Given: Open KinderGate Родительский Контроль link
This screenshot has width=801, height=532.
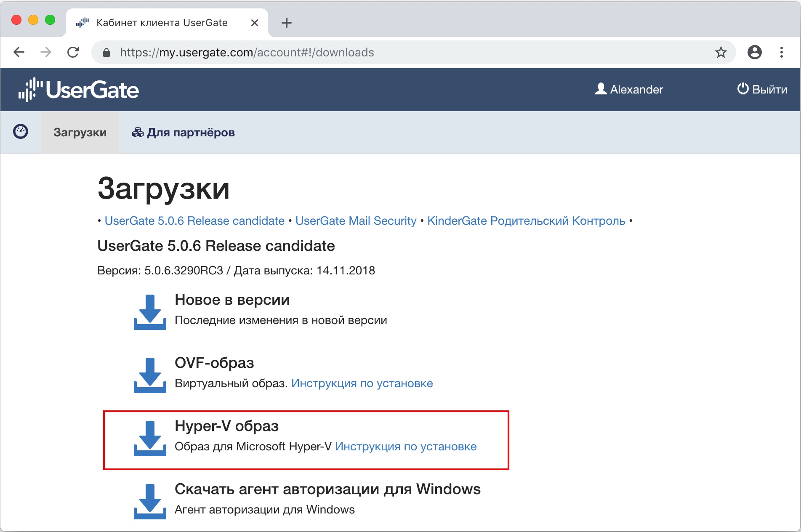Looking at the screenshot, I should coord(526,221).
